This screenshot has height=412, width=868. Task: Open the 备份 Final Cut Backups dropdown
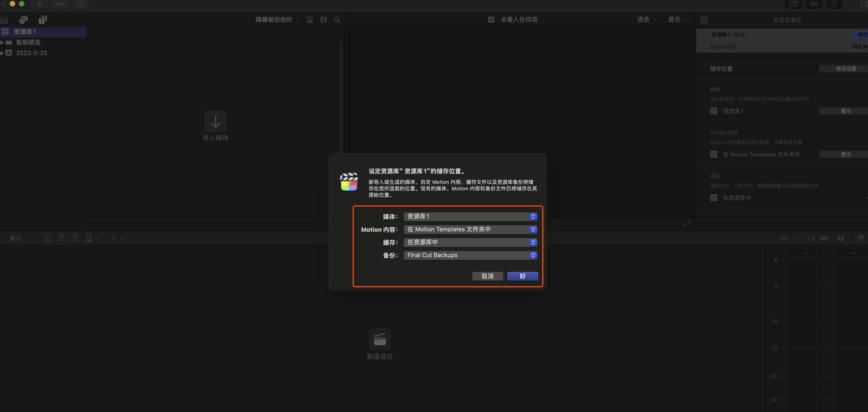tap(470, 256)
